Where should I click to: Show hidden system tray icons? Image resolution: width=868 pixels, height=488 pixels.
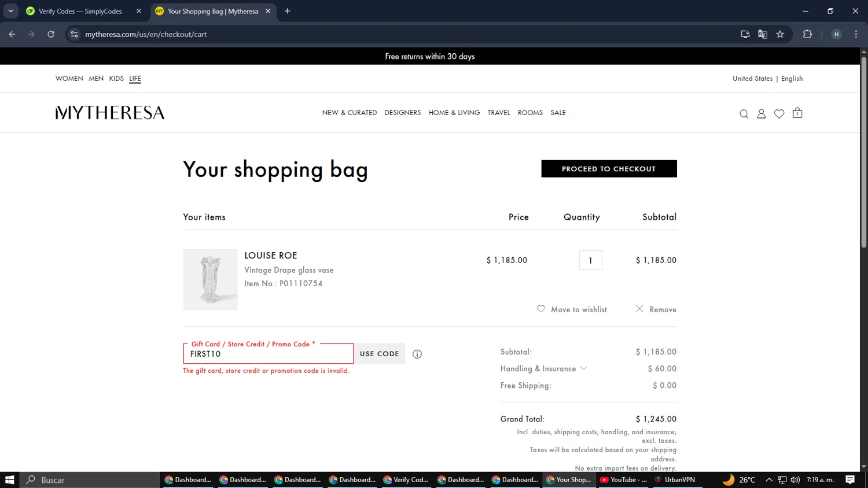point(769,480)
